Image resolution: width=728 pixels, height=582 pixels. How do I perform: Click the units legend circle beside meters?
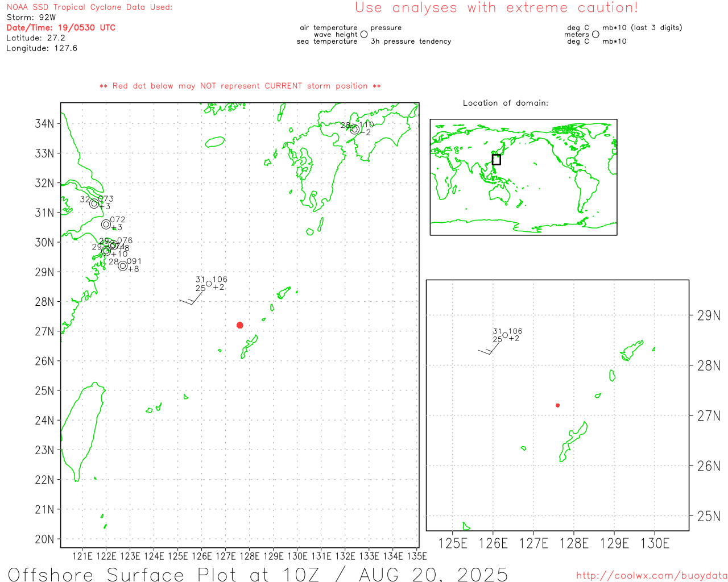point(595,35)
